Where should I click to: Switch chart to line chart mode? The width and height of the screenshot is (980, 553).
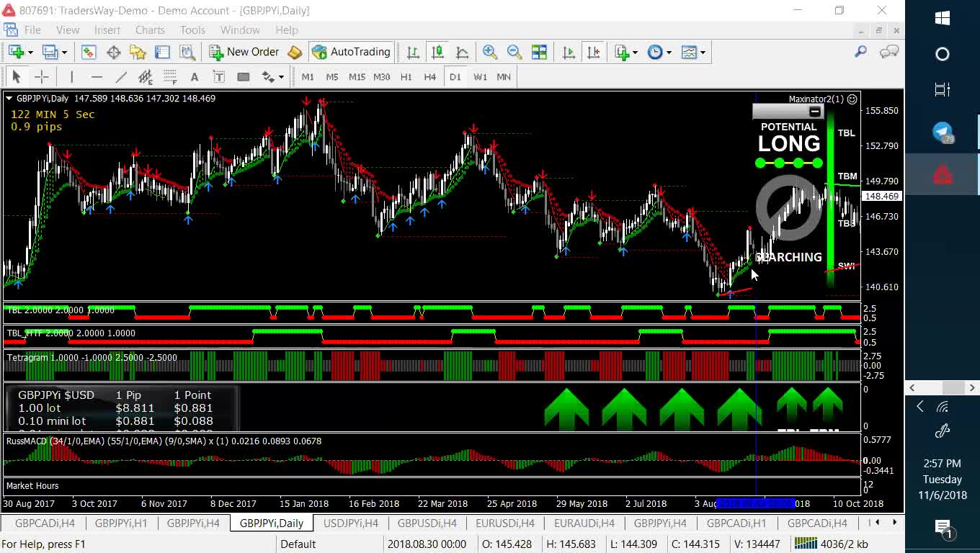coord(462,52)
